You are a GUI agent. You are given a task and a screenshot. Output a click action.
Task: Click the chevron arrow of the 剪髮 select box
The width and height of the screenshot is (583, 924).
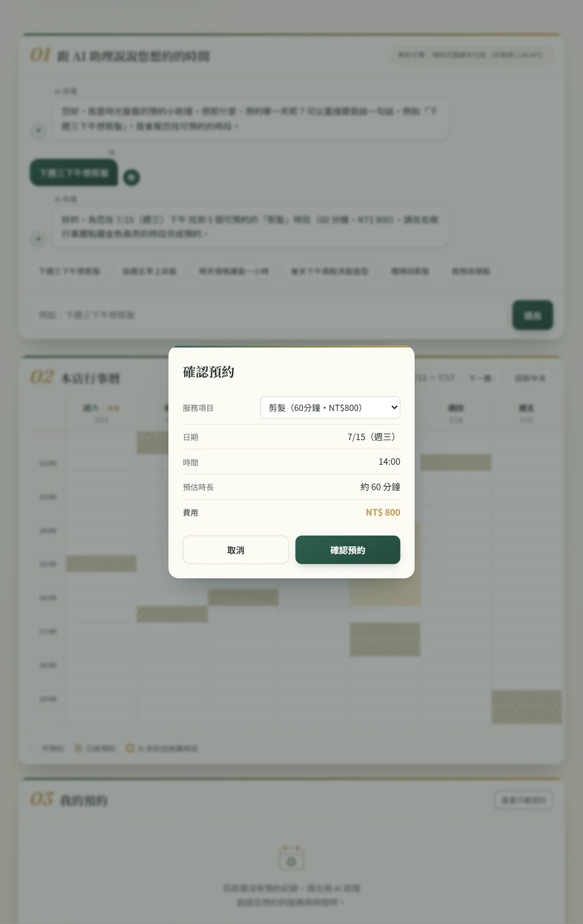pyautogui.click(x=394, y=407)
